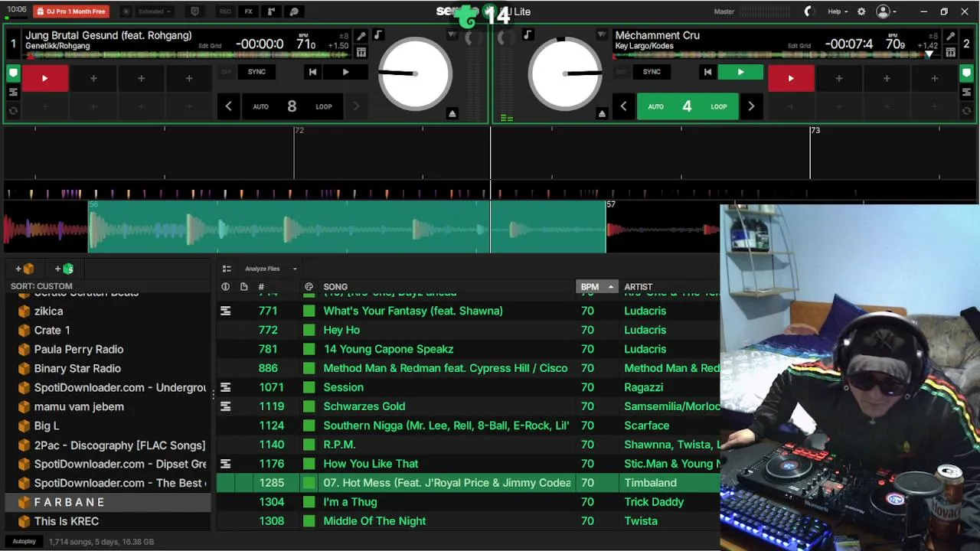Click the display brightness sun icon
This screenshot has height=551, width=980.
point(126,11)
